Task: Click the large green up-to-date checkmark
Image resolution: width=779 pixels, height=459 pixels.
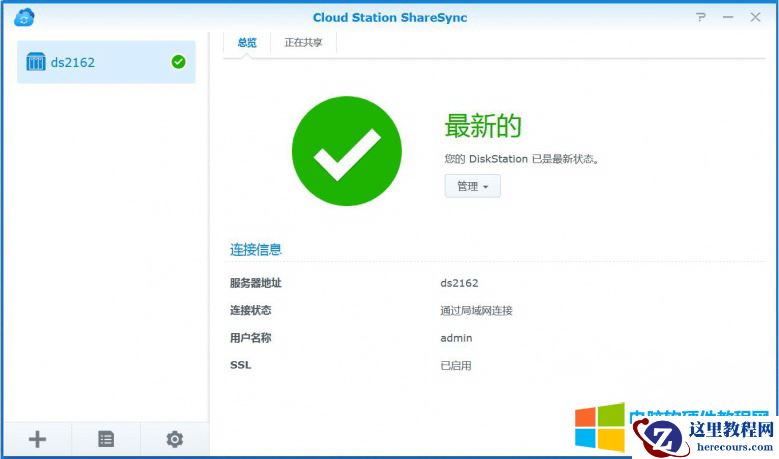Action: pos(346,152)
